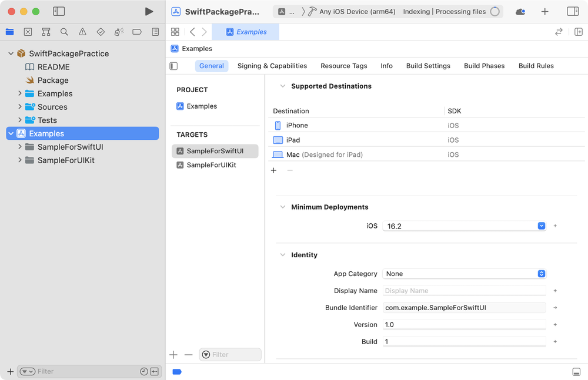Toggle the right inspector panel
The height and width of the screenshot is (380, 588).
coord(572,12)
